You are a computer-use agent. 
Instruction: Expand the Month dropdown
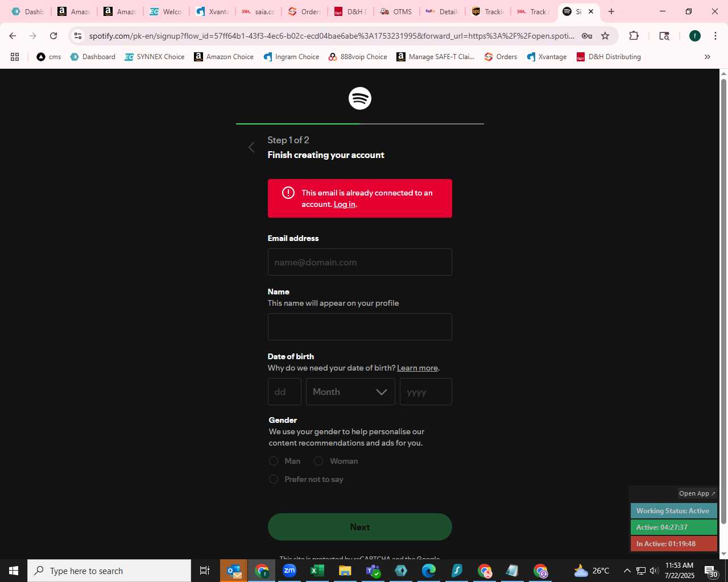point(350,392)
